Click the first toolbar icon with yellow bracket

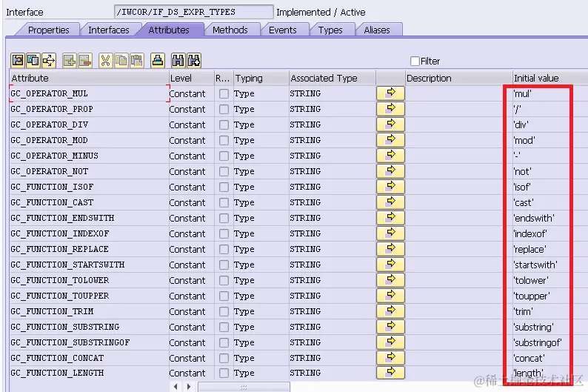point(18,61)
